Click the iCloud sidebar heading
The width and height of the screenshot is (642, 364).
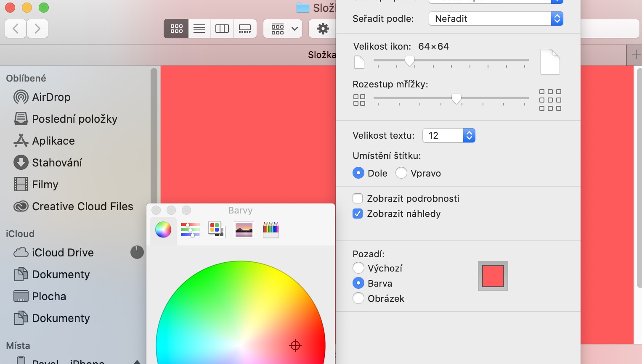(20, 234)
